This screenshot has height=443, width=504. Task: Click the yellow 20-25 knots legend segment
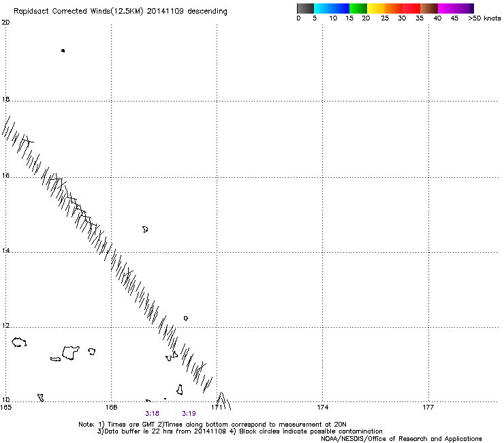pos(376,8)
